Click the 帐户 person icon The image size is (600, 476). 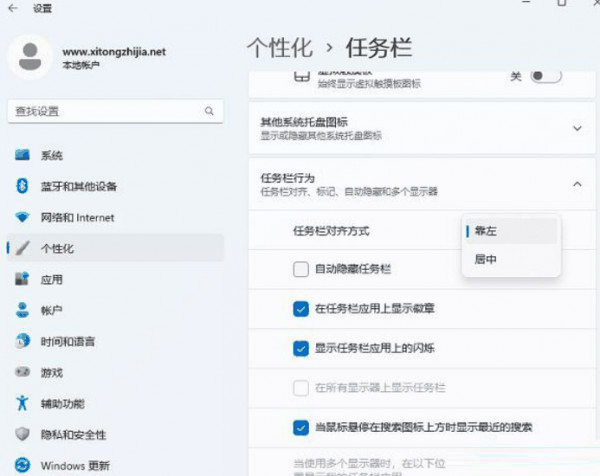22,310
